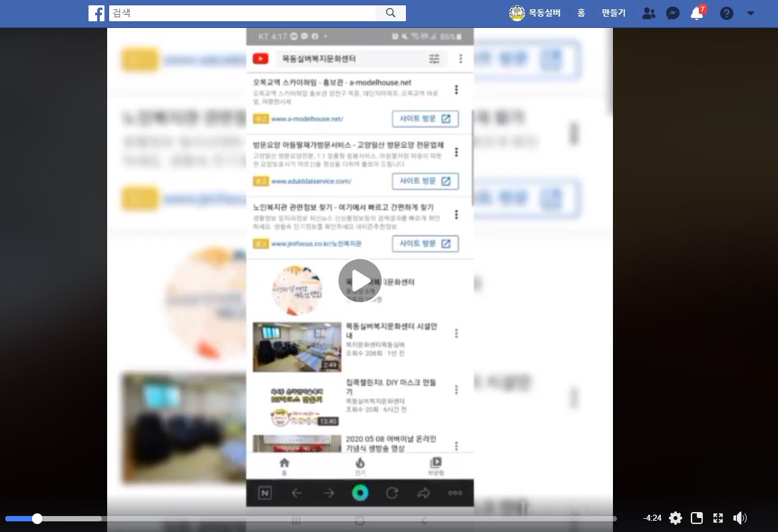Click the 사이트 방문 button for a-modelhouse
This screenshot has width=778, height=532.
425,119
